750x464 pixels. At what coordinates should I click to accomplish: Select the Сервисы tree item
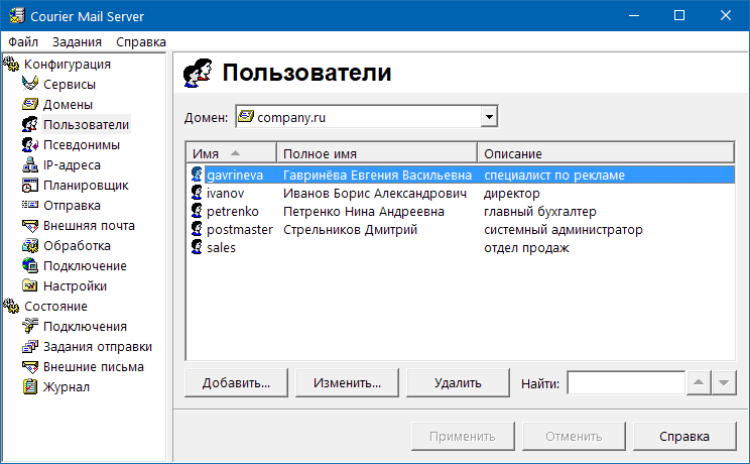click(69, 84)
